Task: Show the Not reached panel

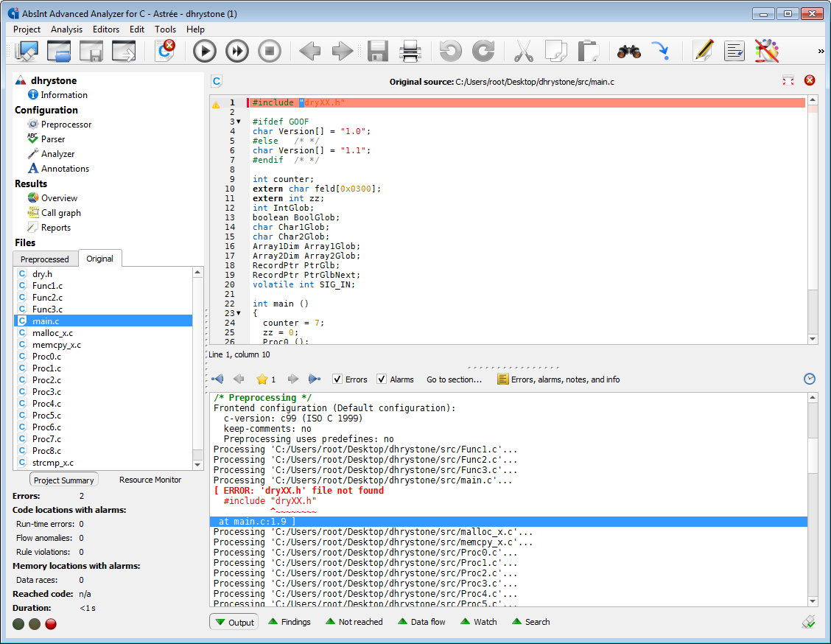Action: 354,622
